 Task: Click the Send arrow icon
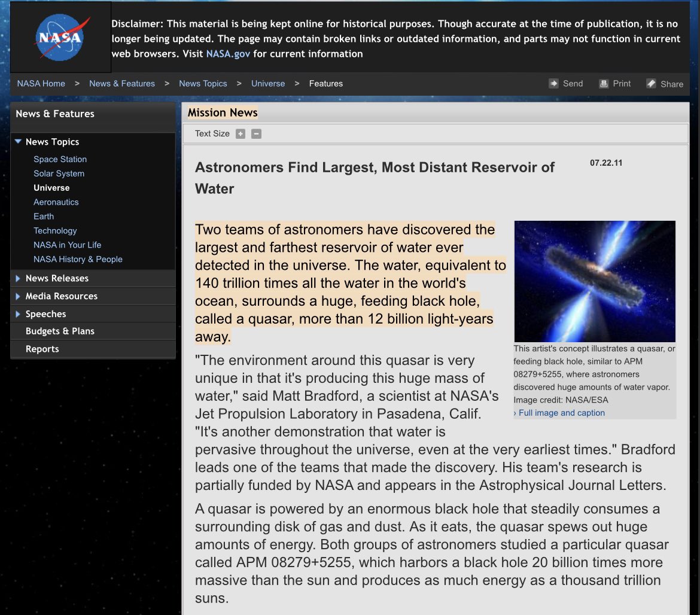tap(553, 84)
